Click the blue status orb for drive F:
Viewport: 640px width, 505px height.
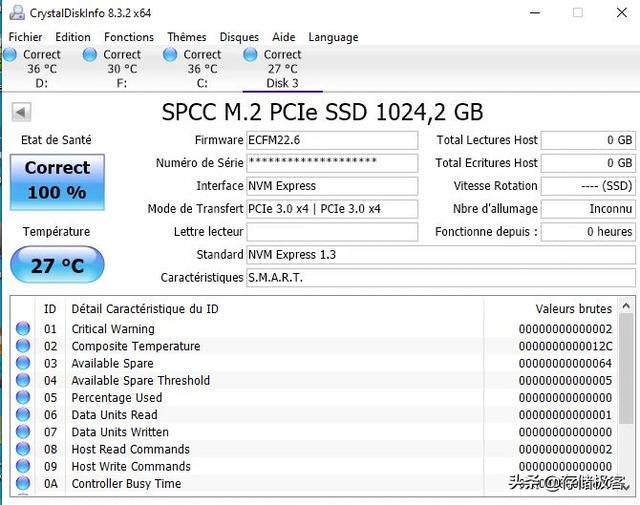click(x=89, y=54)
